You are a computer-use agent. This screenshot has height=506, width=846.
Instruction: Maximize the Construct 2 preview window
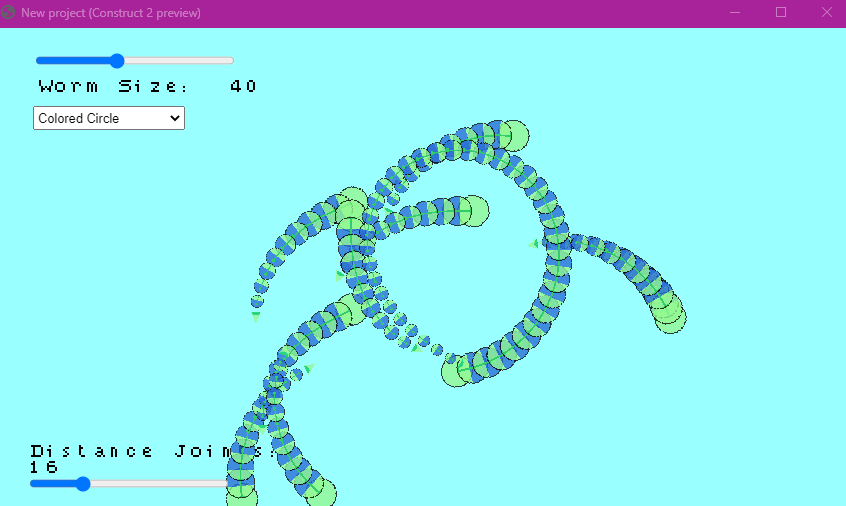pyautogui.click(x=781, y=12)
